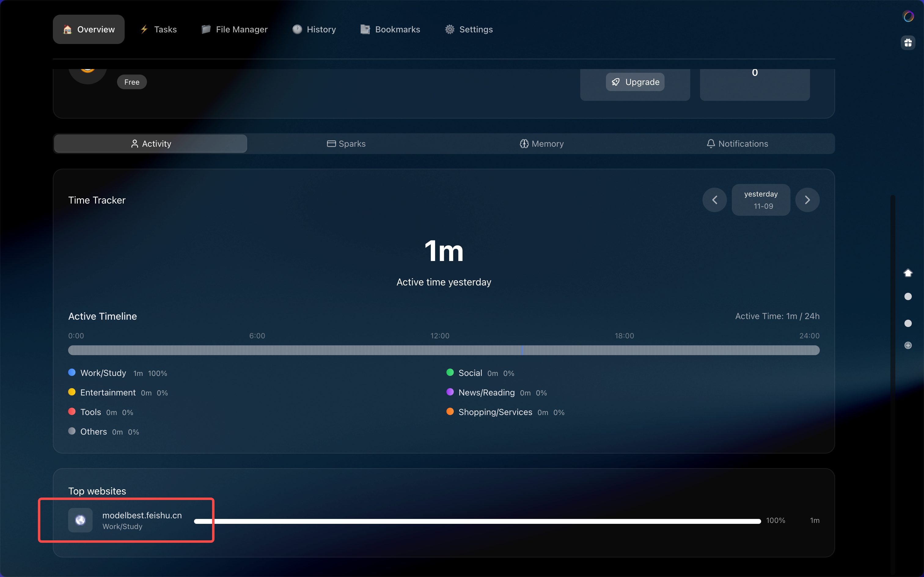Viewport: 924px width, 577px height.
Task: Click the Settings gear icon
Action: point(450,29)
